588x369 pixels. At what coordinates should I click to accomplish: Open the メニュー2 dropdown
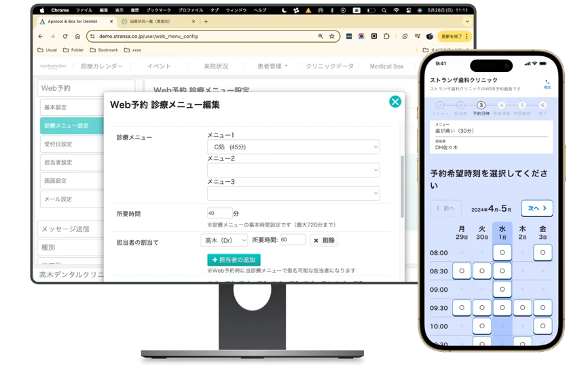click(293, 170)
